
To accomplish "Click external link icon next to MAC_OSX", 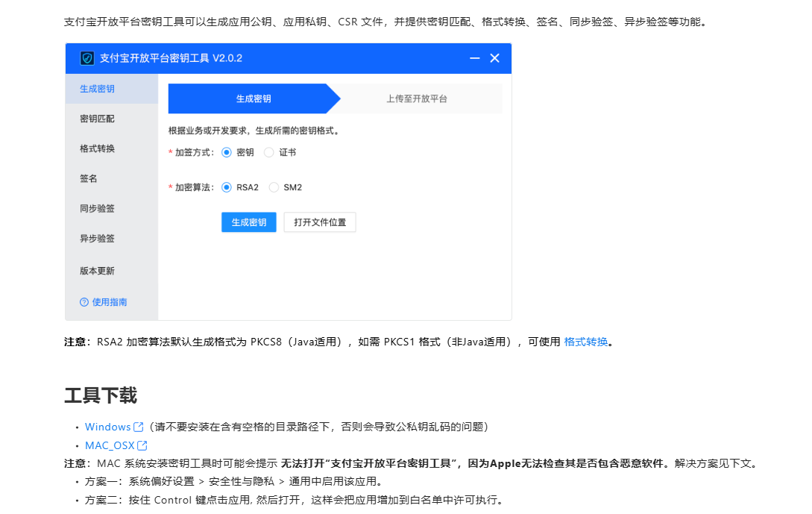I will tap(142, 445).
